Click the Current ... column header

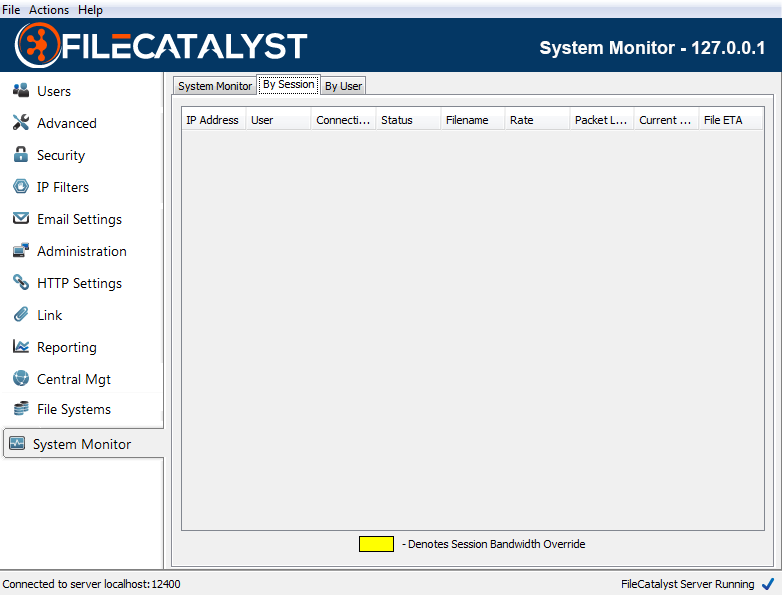(x=667, y=120)
